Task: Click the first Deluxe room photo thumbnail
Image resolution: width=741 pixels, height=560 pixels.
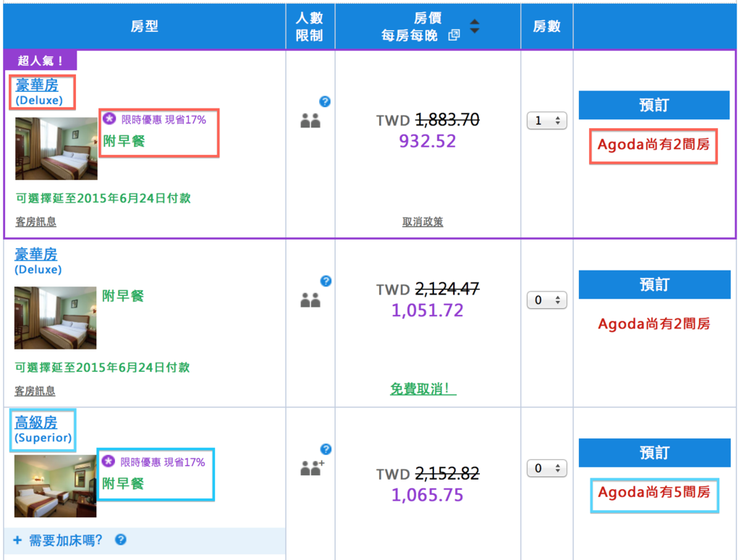Action: tap(56, 148)
